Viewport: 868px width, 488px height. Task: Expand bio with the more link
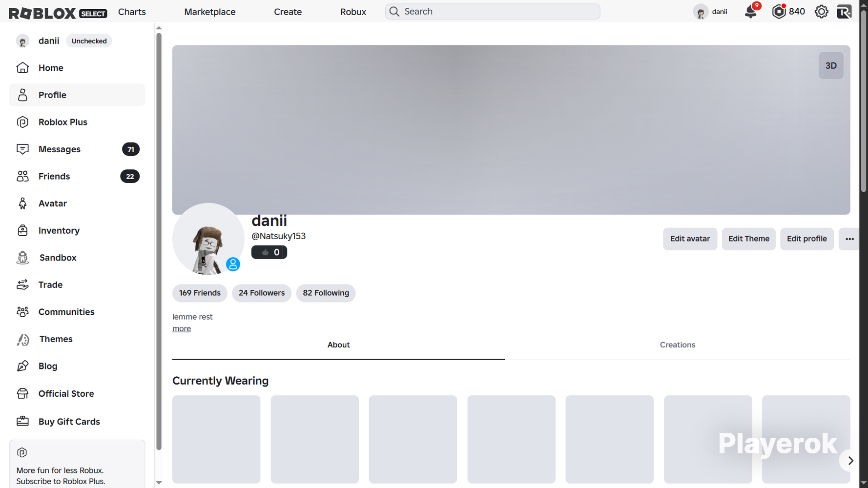(182, 329)
